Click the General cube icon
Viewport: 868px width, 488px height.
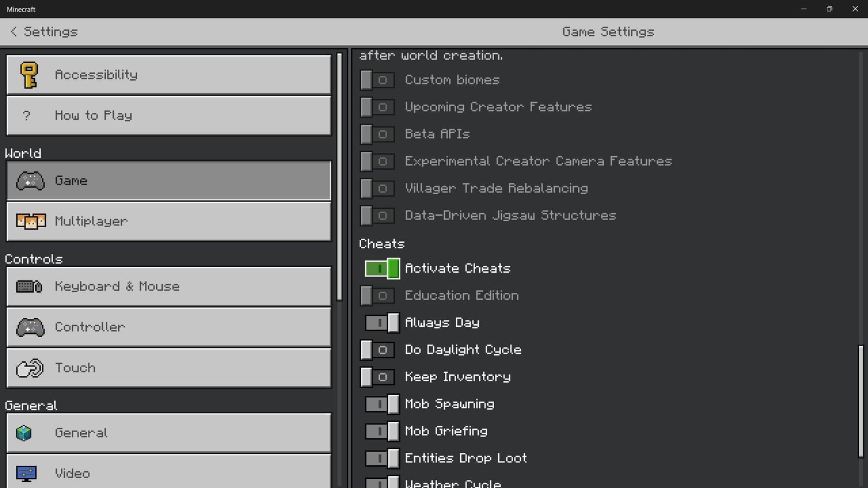click(24, 433)
